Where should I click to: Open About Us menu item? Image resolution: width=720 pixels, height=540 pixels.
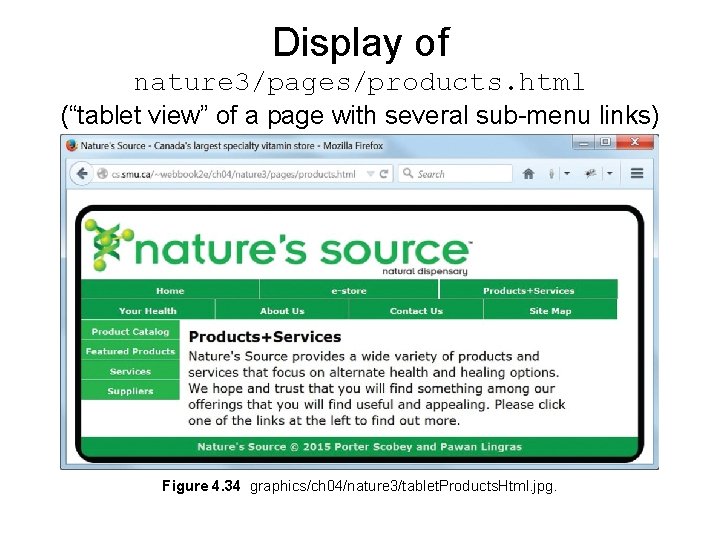pos(282,310)
